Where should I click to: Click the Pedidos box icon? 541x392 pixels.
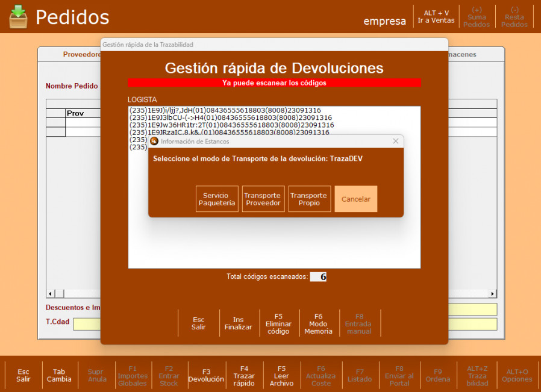click(x=18, y=16)
